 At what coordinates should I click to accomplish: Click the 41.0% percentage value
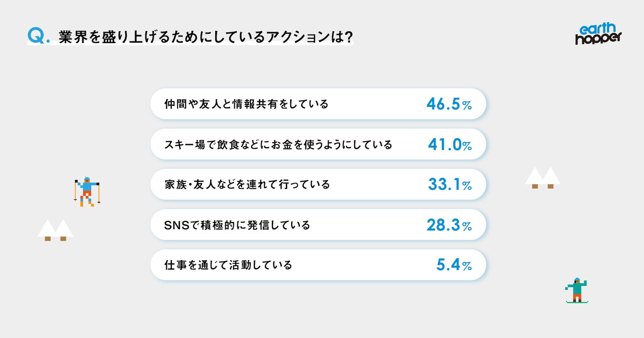[x=449, y=145]
